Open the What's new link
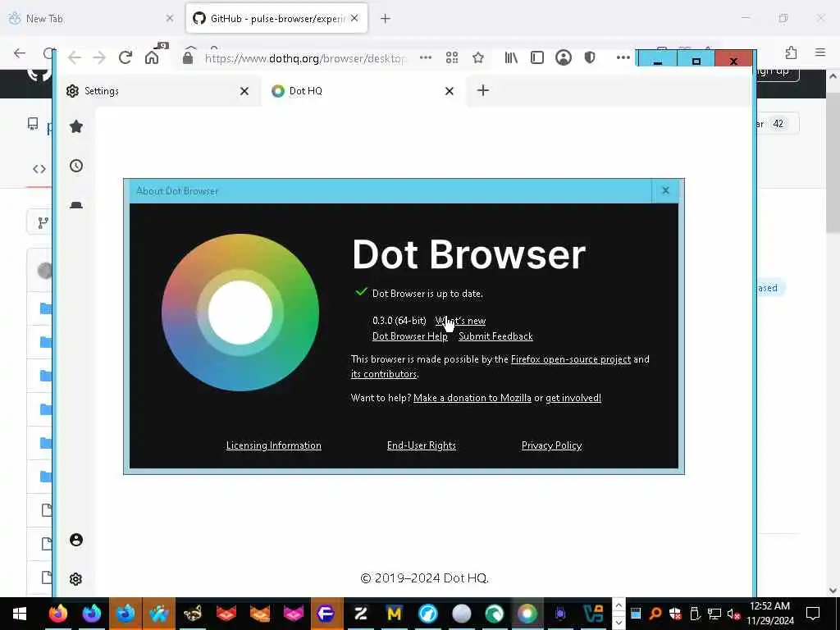The image size is (840, 630). point(460,321)
